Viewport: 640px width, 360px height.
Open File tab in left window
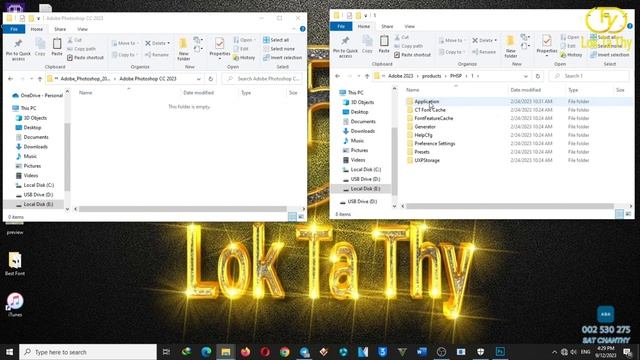tap(14, 29)
